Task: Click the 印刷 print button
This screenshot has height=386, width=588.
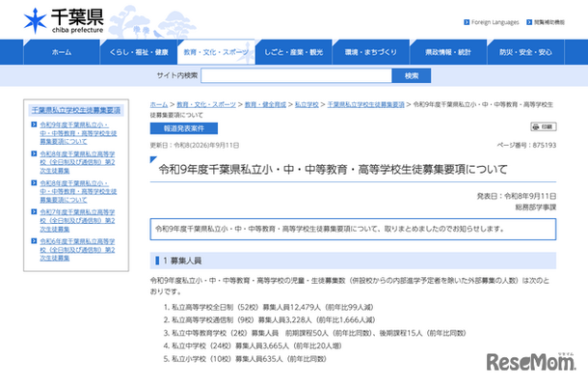Action: (544, 127)
